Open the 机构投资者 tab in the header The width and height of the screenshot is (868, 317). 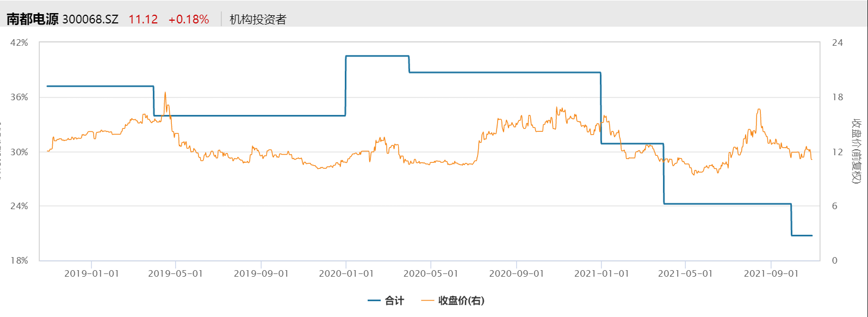click(258, 20)
